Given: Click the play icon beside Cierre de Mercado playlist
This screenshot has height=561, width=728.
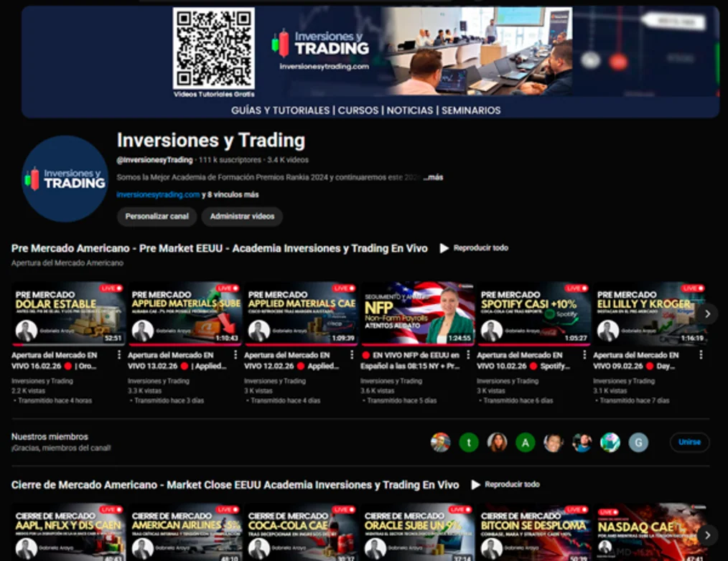Looking at the screenshot, I should (475, 485).
